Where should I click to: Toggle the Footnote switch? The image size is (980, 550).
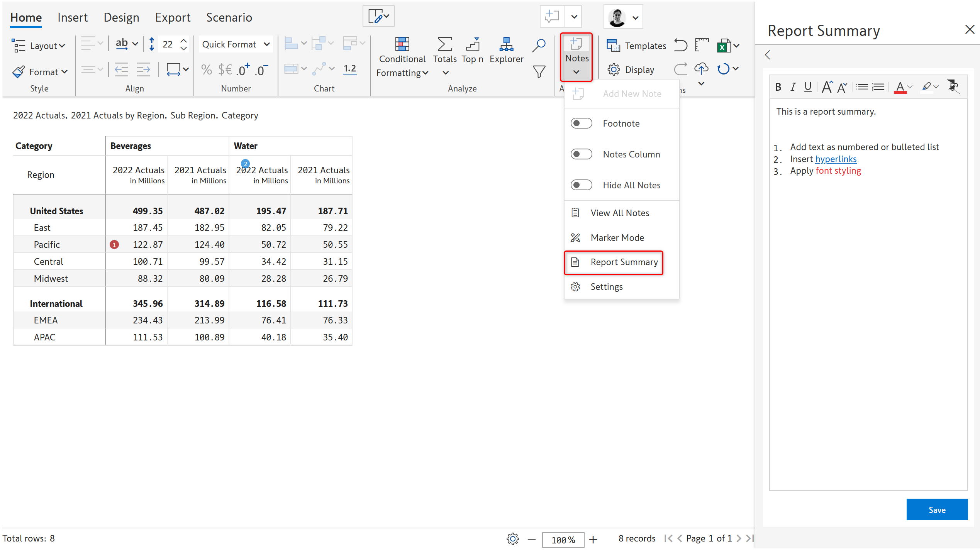click(581, 124)
